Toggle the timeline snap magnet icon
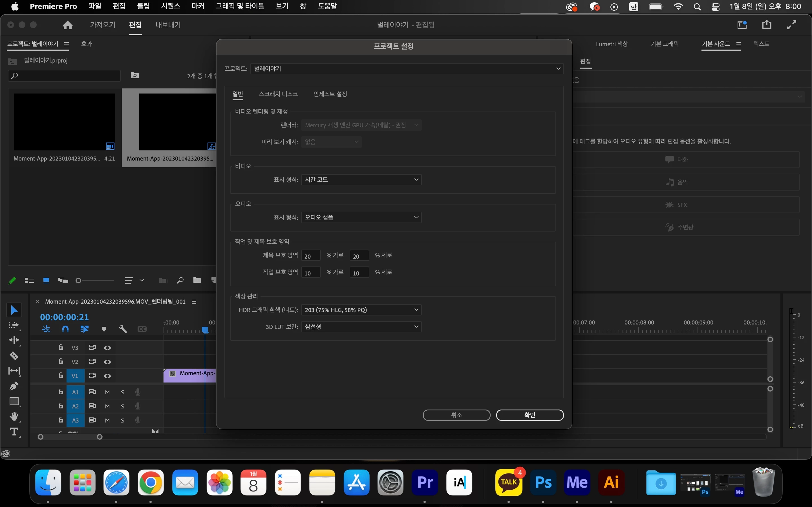 (x=65, y=329)
